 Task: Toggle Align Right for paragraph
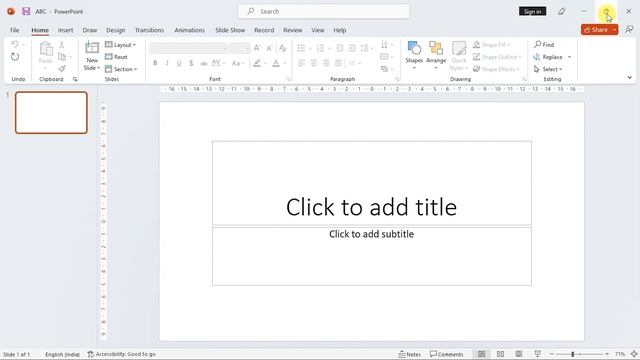326,63
